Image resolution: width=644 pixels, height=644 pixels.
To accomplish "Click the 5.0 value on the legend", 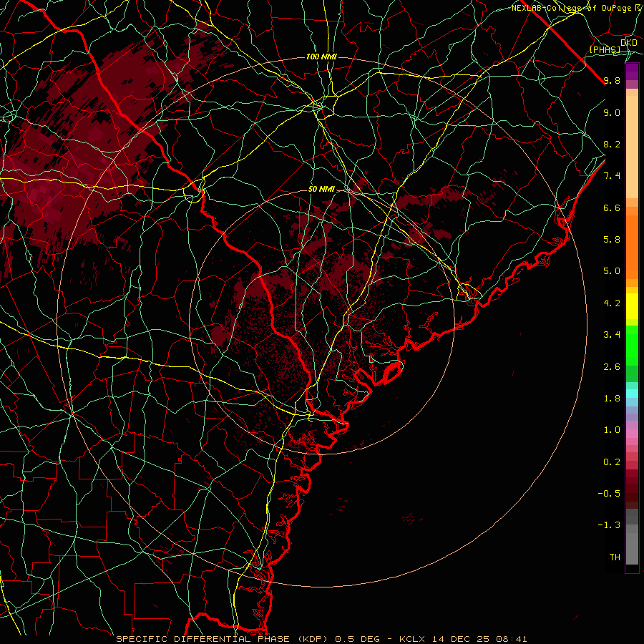I will tap(612, 271).
